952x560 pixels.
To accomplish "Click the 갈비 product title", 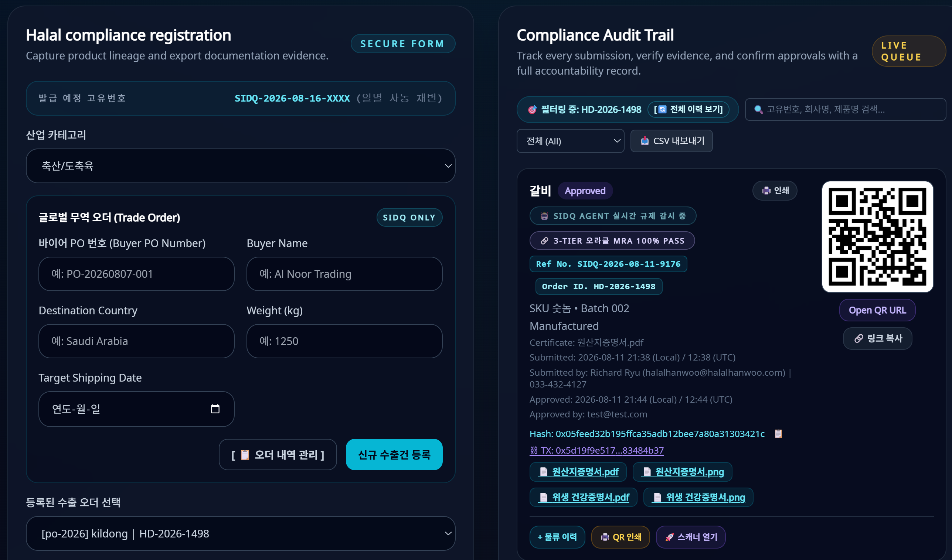I will pyautogui.click(x=540, y=191).
